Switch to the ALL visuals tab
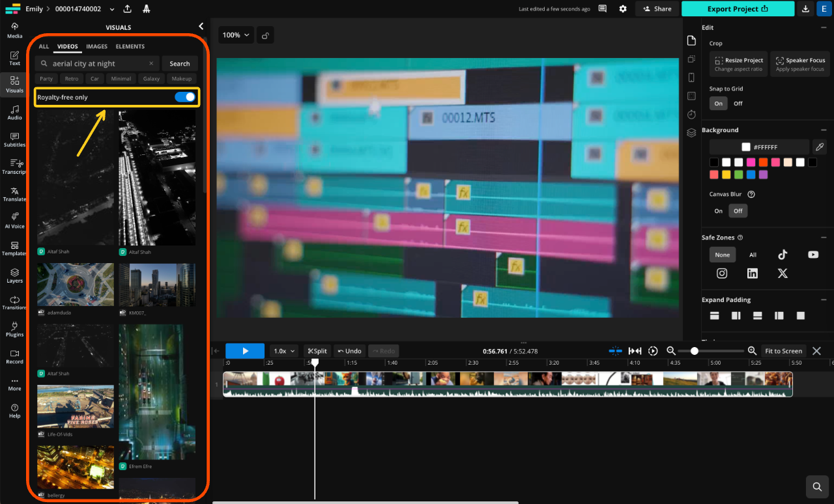Viewport: 834px width, 504px height. click(x=44, y=47)
